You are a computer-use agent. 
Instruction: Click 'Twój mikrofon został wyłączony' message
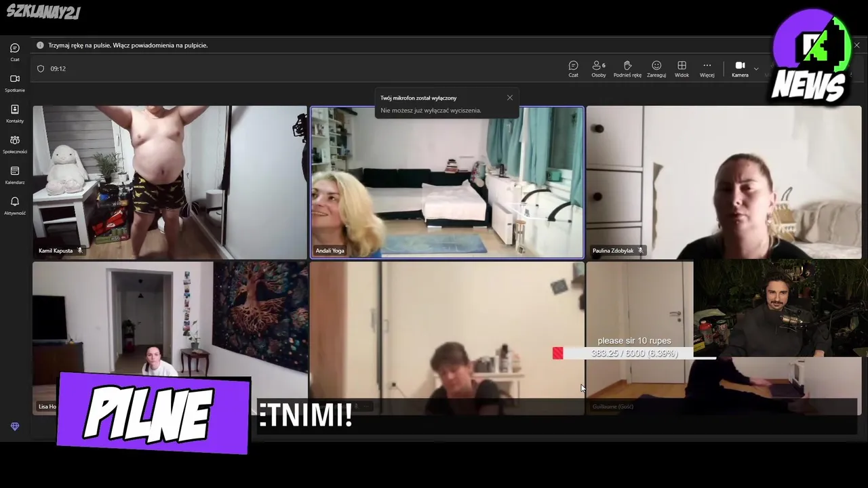(418, 98)
